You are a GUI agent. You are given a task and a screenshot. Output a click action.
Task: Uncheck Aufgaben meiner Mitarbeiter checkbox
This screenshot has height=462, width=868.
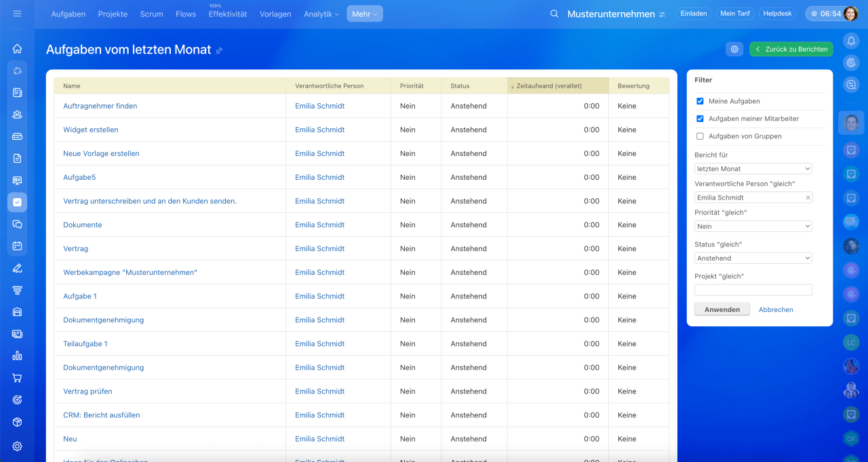pos(700,119)
